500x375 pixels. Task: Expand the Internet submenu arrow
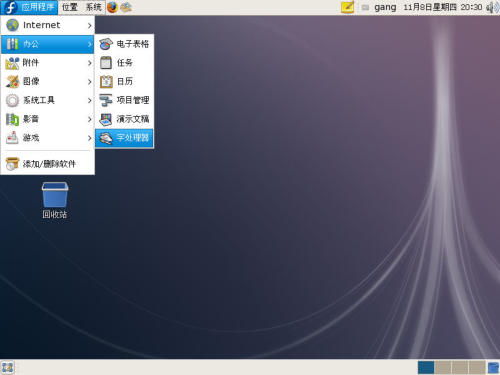tap(89, 25)
